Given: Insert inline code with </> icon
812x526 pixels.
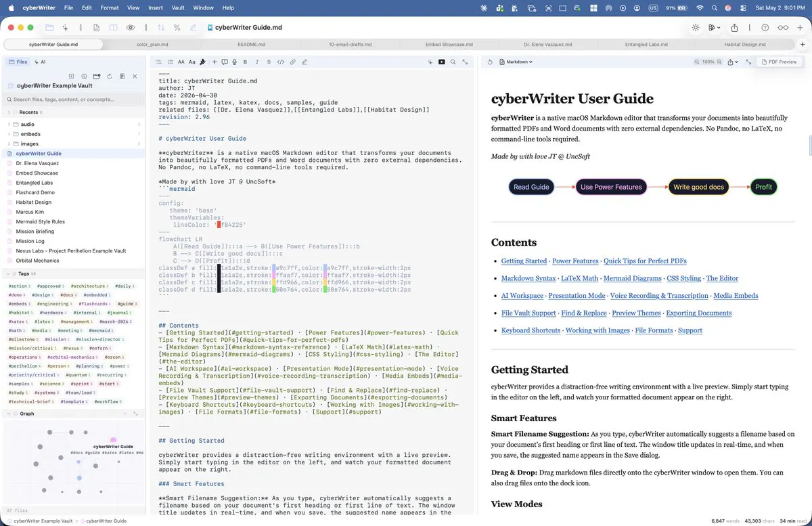Looking at the screenshot, I should click(x=281, y=62).
